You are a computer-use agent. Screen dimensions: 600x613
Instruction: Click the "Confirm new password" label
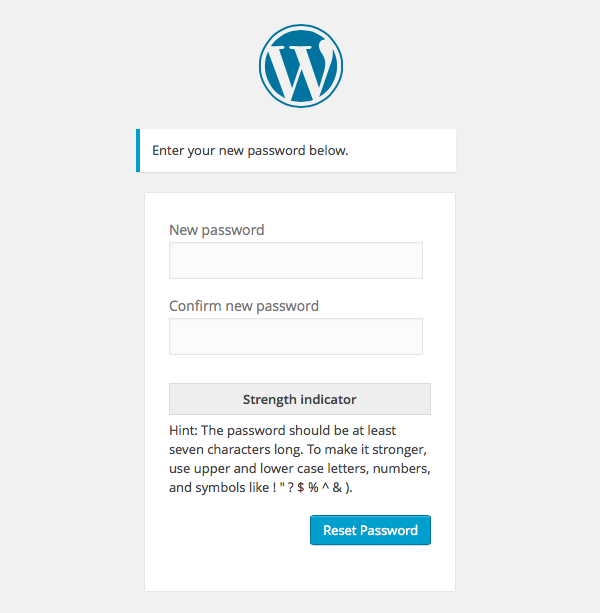click(244, 306)
